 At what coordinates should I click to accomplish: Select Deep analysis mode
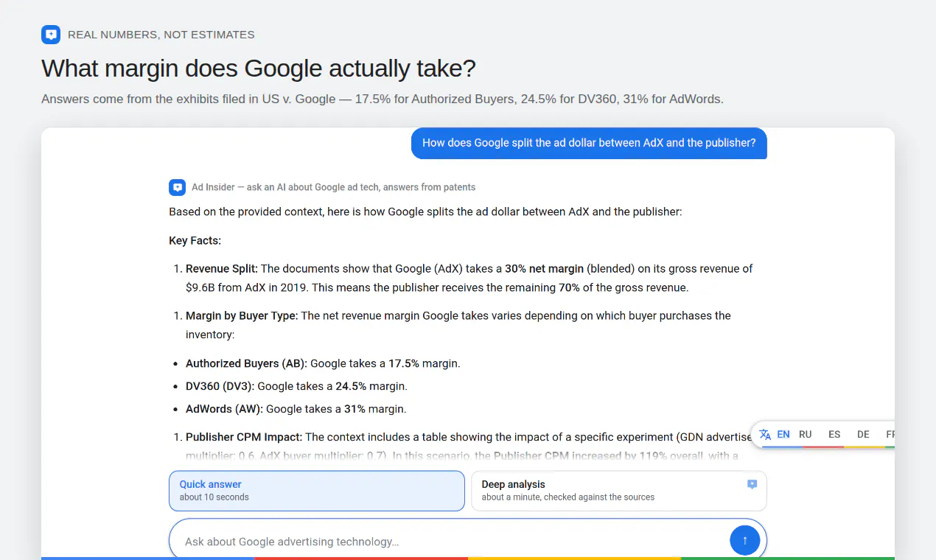(x=619, y=491)
